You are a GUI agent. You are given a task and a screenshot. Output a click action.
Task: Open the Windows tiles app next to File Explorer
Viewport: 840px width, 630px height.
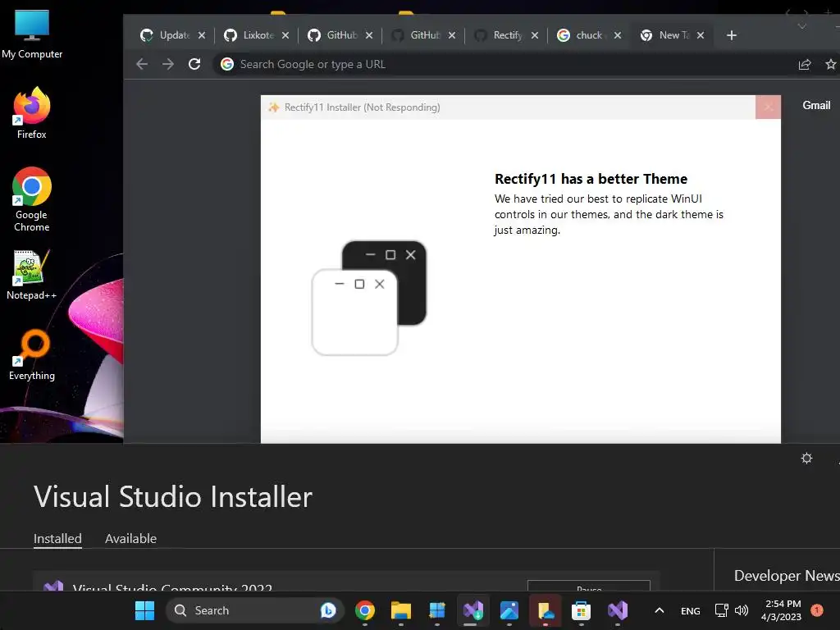[436, 610]
